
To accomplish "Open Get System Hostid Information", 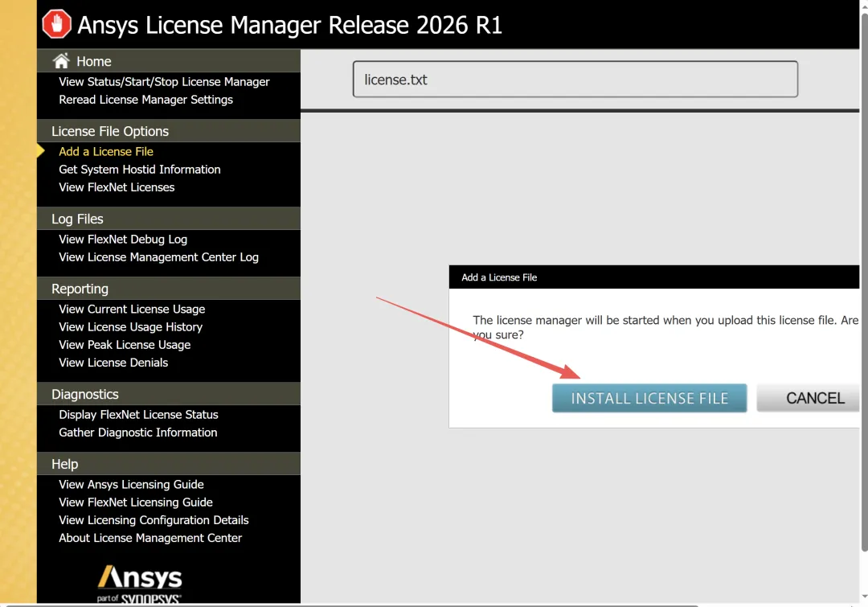I will click(x=140, y=169).
